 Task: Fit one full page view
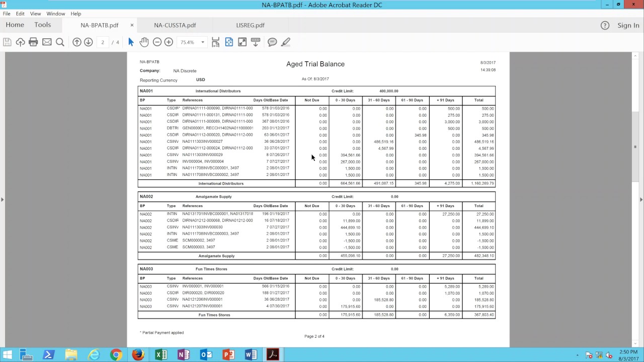click(229, 42)
